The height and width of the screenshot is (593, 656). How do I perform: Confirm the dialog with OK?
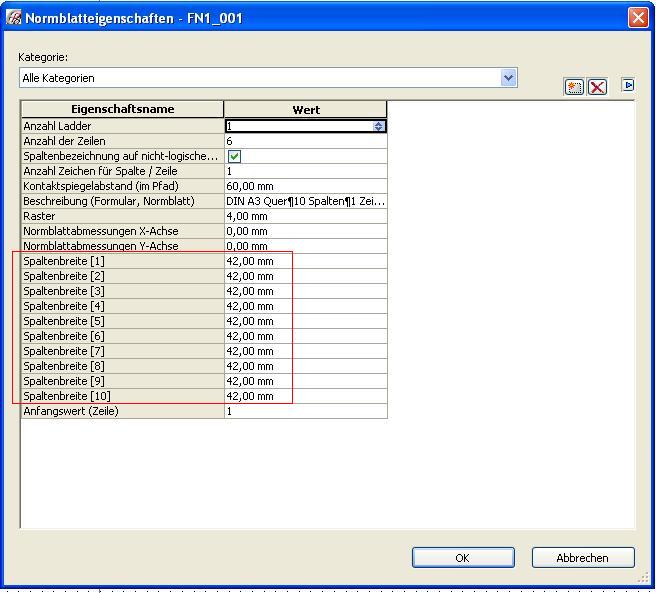pos(463,557)
